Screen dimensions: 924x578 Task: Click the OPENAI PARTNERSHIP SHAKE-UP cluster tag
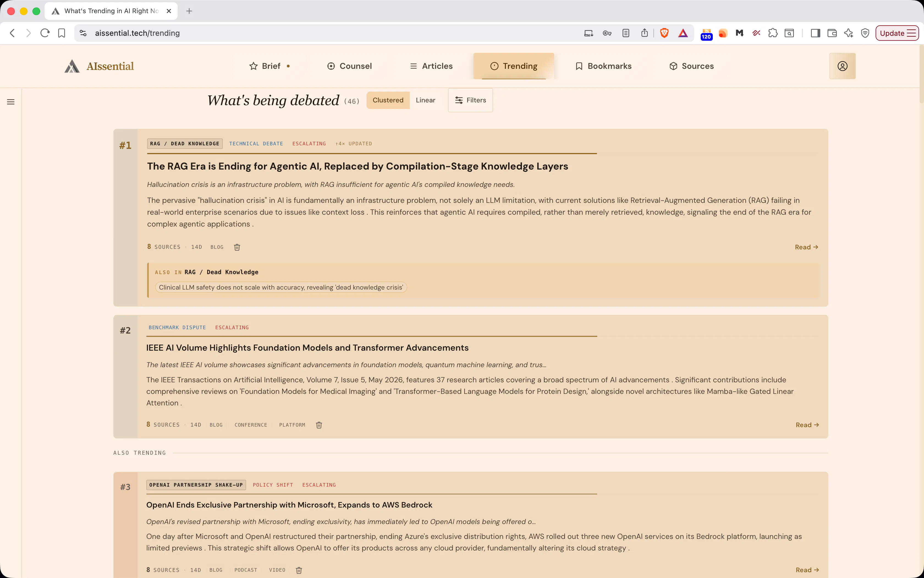coord(196,485)
